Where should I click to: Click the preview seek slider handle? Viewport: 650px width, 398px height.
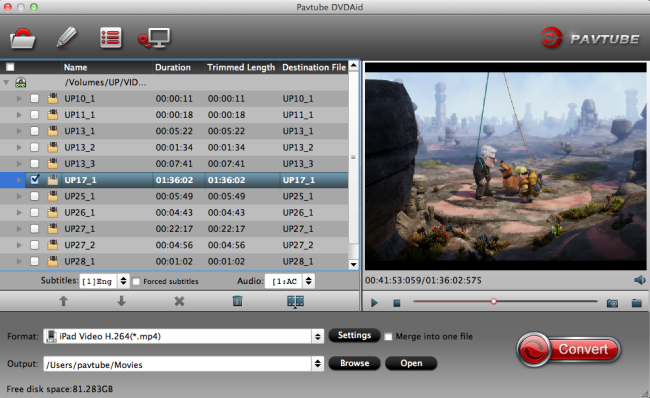pyautogui.click(x=493, y=301)
